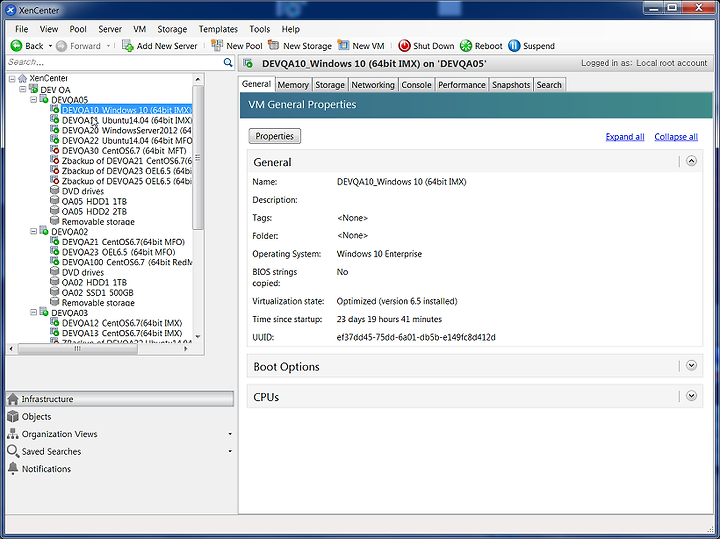Viewport: 720px width, 539px height.
Task: Select DEVQA100 CentOS6.7 in the tree
Action: pos(127,262)
